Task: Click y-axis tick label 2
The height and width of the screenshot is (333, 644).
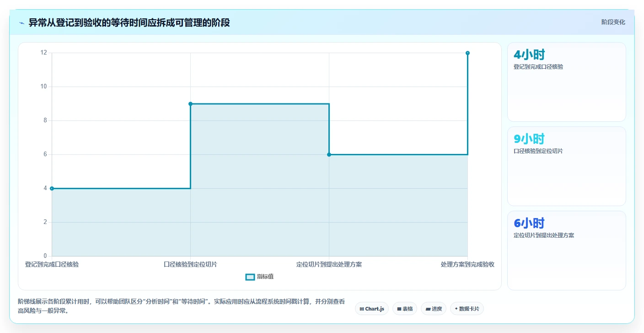Action: point(45,222)
